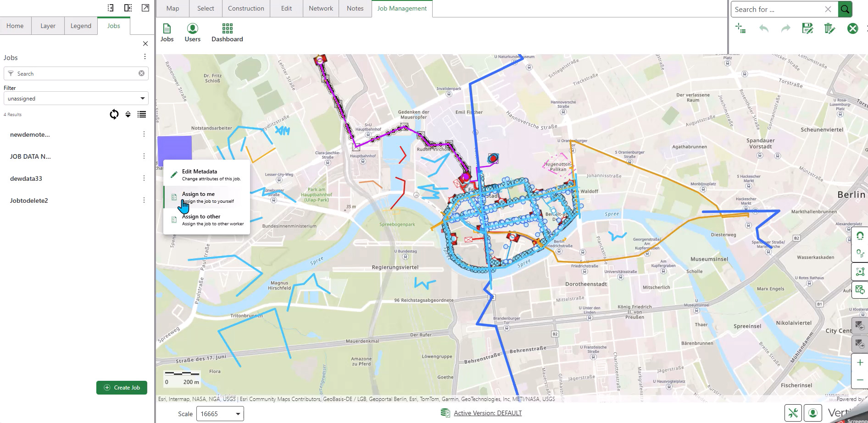Click the Save edits icon in toolbar

click(807, 28)
